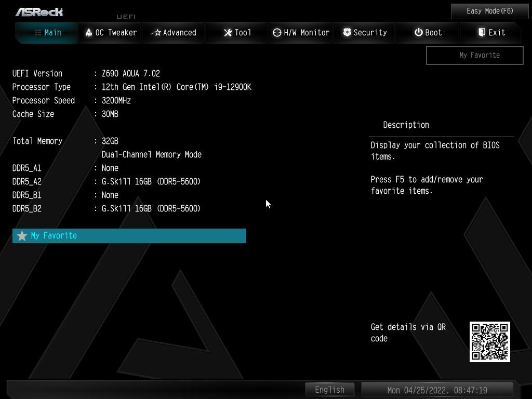
Task: Click the DDR5_A1 label
Action: click(x=27, y=168)
